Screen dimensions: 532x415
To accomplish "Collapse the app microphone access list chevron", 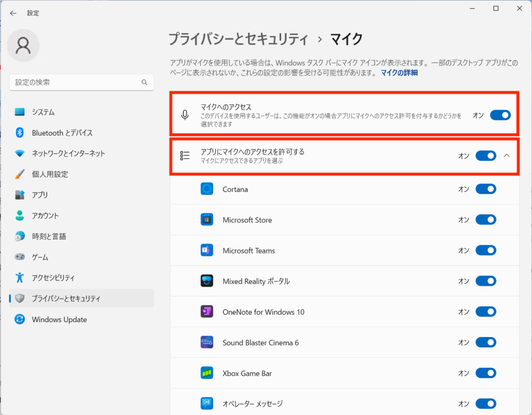I will click(508, 155).
